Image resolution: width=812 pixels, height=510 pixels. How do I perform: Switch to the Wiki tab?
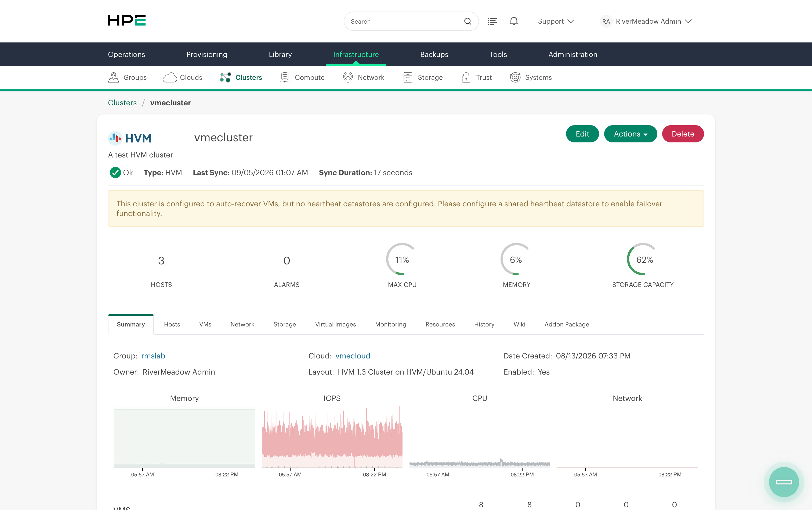click(519, 324)
